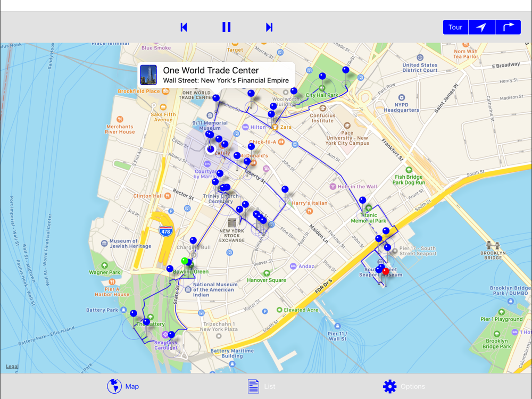Tap the National Museum of the American Indian marker

point(188,290)
